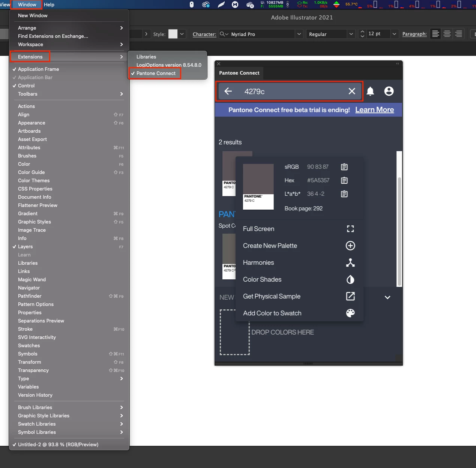Open Pantone Connect notifications bell
The height and width of the screenshot is (468, 476).
pyautogui.click(x=370, y=91)
